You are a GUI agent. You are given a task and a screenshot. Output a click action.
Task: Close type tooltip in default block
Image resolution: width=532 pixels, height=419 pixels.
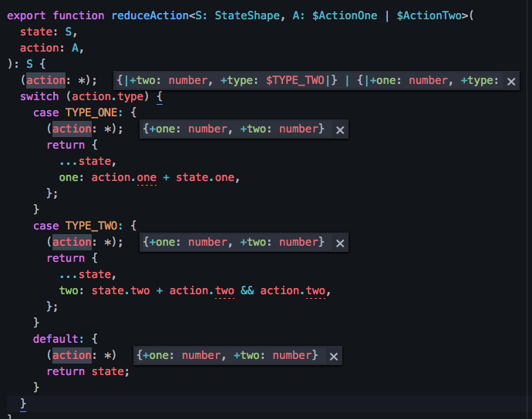click(x=334, y=357)
